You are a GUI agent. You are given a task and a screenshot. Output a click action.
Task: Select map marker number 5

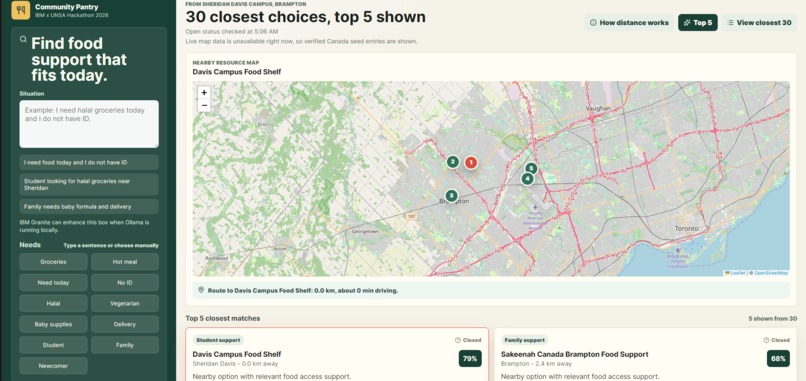click(x=531, y=168)
